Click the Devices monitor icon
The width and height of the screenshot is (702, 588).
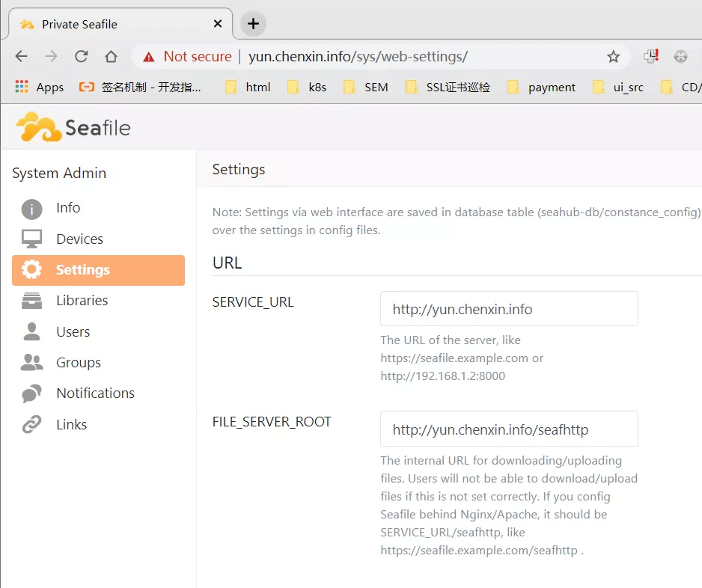click(x=31, y=239)
